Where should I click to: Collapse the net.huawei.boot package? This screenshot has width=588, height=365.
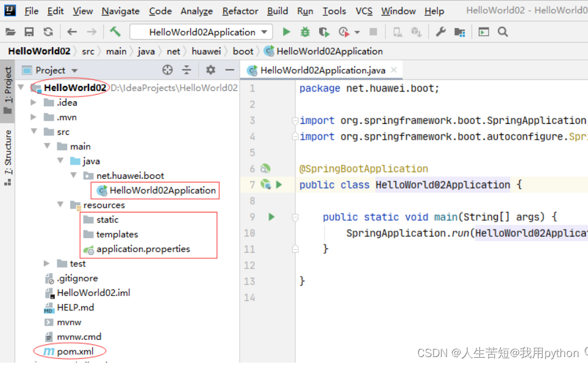pyautogui.click(x=73, y=175)
